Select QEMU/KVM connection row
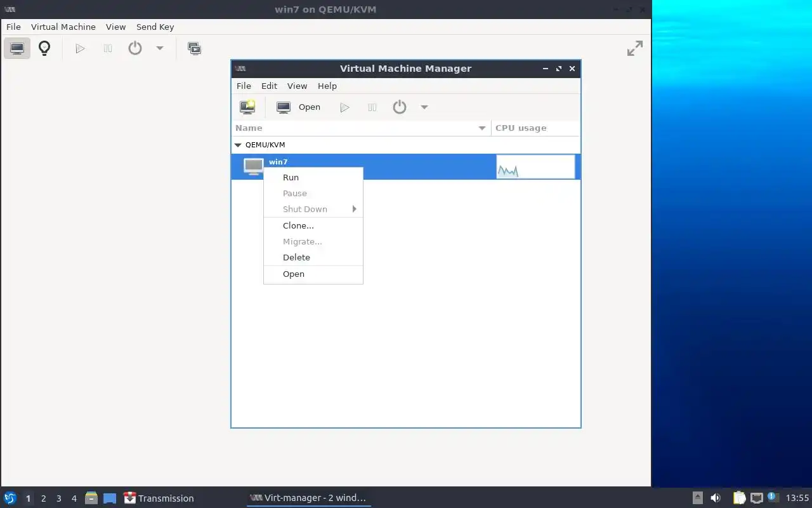 (406, 145)
